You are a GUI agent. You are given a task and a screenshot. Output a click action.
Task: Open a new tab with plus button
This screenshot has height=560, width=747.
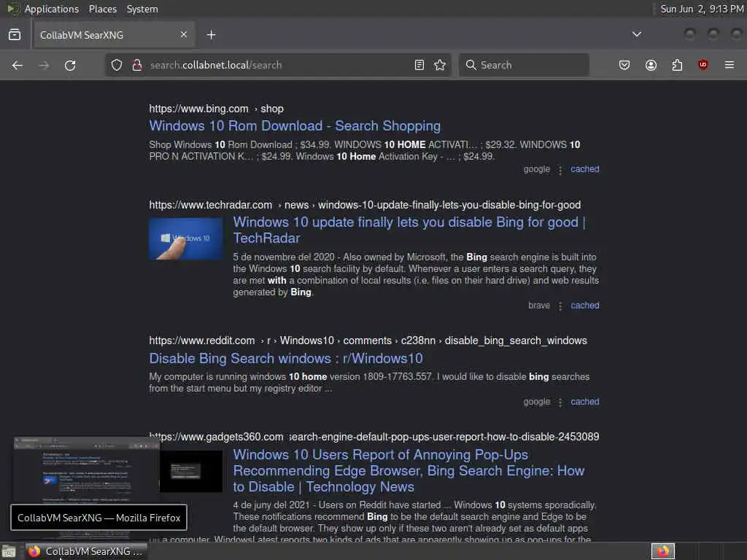211,35
